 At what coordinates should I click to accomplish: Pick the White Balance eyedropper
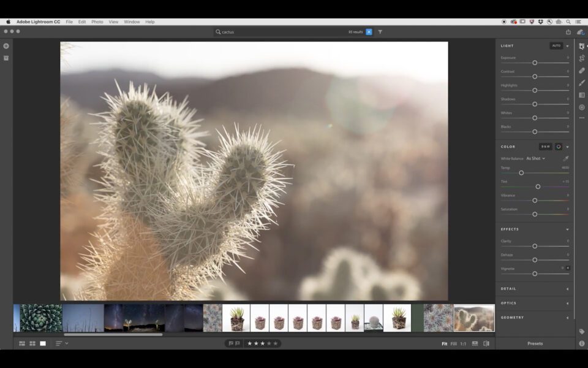coord(566,158)
